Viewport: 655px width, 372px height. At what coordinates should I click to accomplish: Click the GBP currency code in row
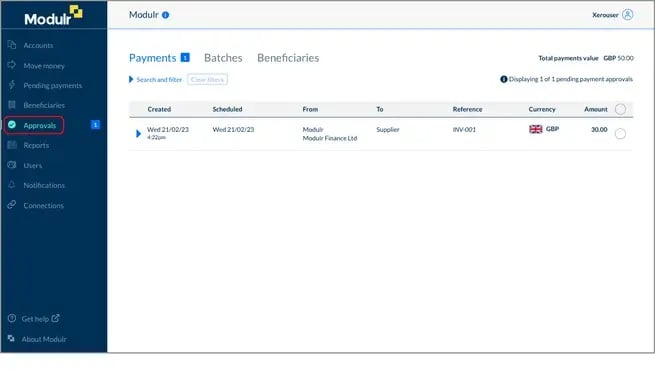pos(552,129)
